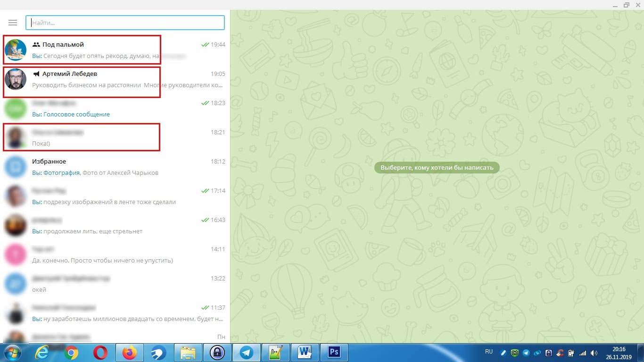Open the hamburger main menu
The image size is (644, 362).
13,23
